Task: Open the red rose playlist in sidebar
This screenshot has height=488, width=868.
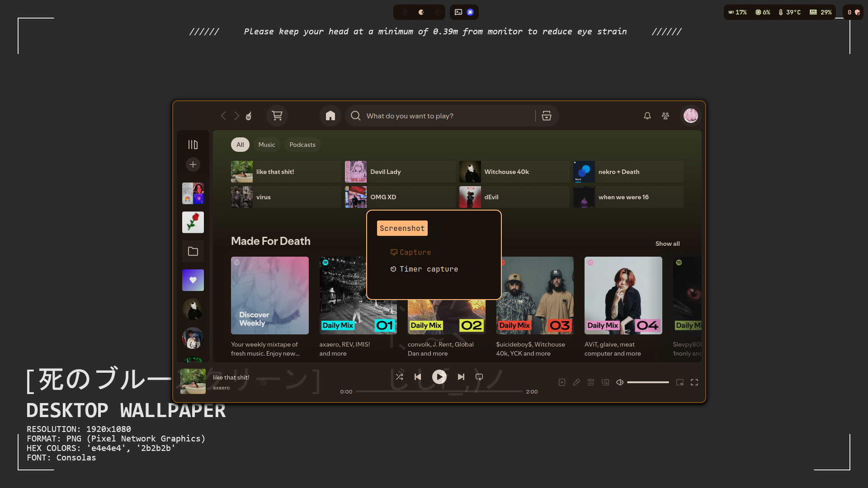Action: tap(193, 222)
